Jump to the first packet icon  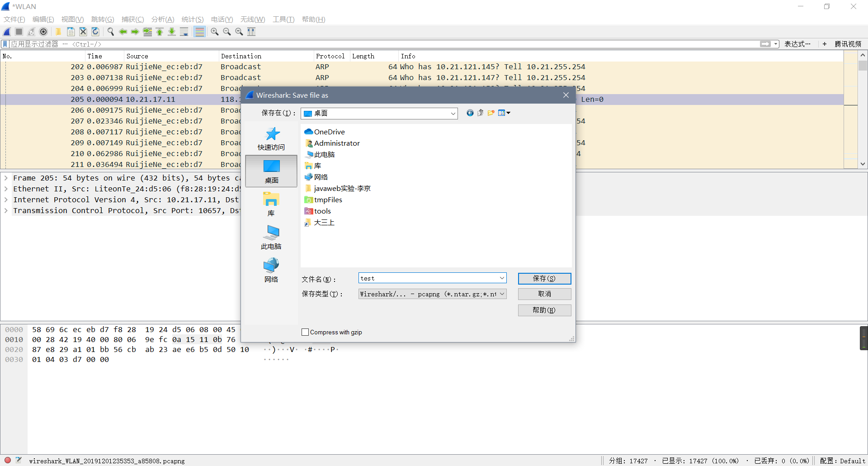pos(160,32)
